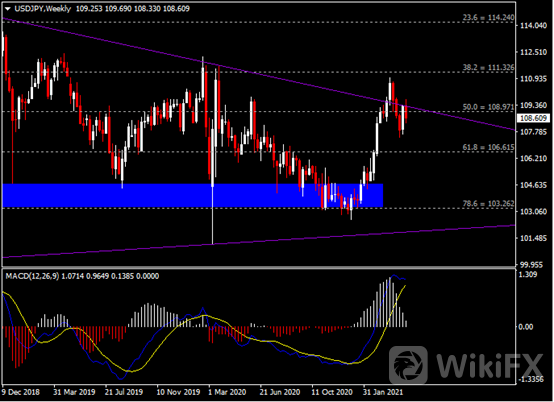Select the 23.6 = 114.240 Fibonacci label

(488, 17)
